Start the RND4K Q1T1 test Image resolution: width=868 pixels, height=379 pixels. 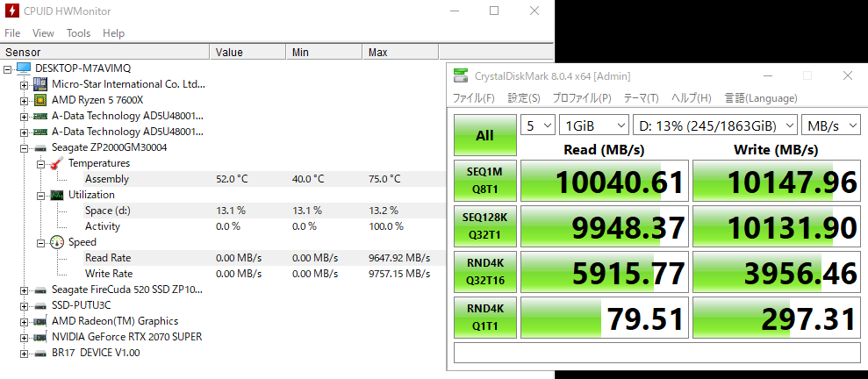485,318
